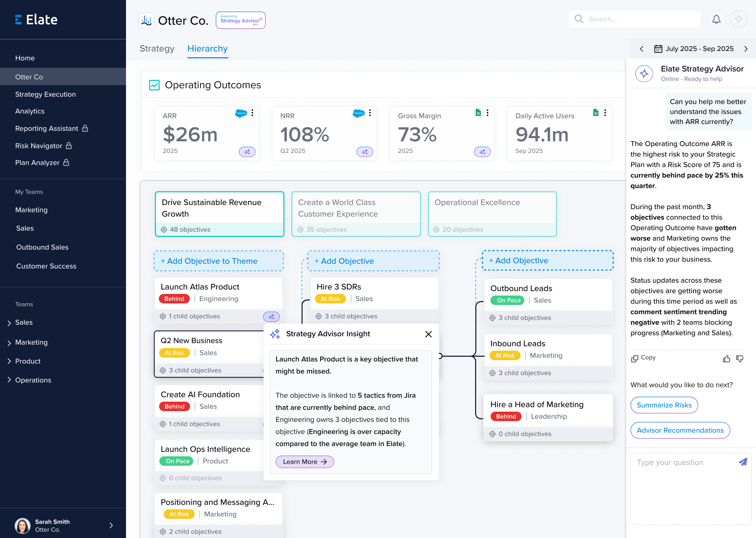Click the NRR card advisor insight sparkle
Image resolution: width=756 pixels, height=538 pixels.
coord(364,152)
